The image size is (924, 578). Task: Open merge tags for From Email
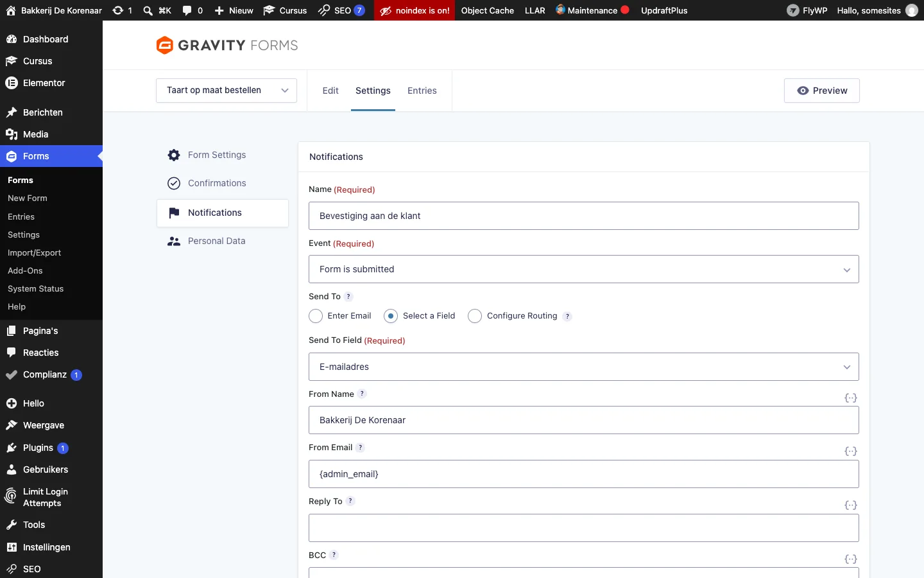click(x=851, y=451)
